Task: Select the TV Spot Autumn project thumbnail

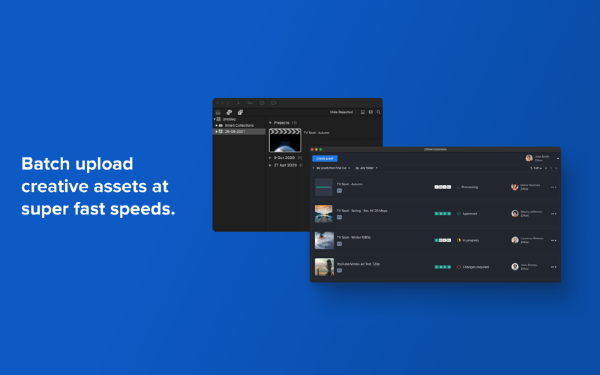Action: (x=285, y=140)
